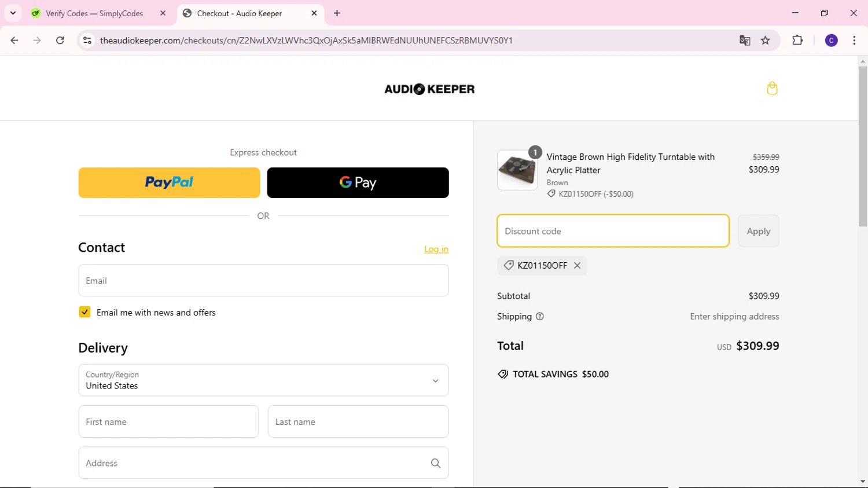868x488 pixels.
Task: Minimize the browser window
Action: pyautogui.click(x=795, y=13)
